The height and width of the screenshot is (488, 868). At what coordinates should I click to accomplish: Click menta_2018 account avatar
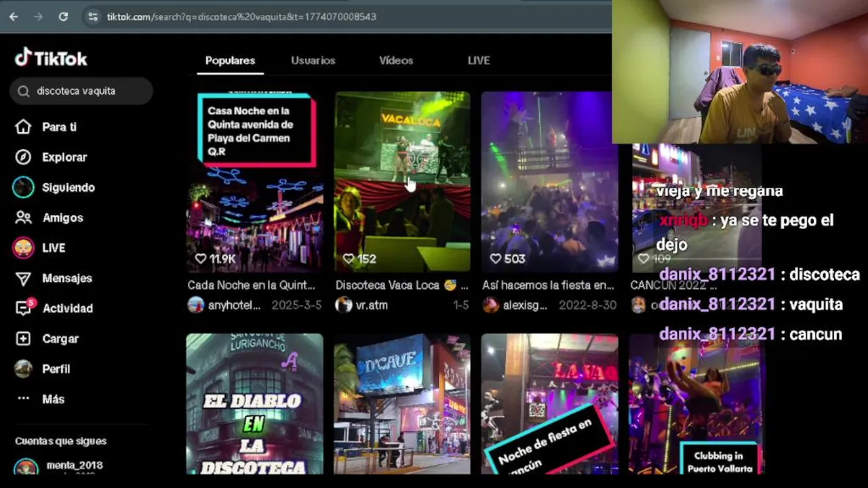26,467
